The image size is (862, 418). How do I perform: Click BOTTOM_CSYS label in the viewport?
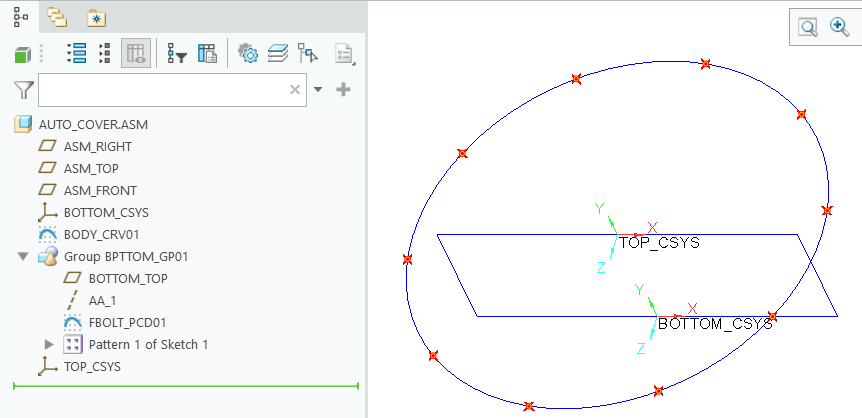click(x=715, y=324)
